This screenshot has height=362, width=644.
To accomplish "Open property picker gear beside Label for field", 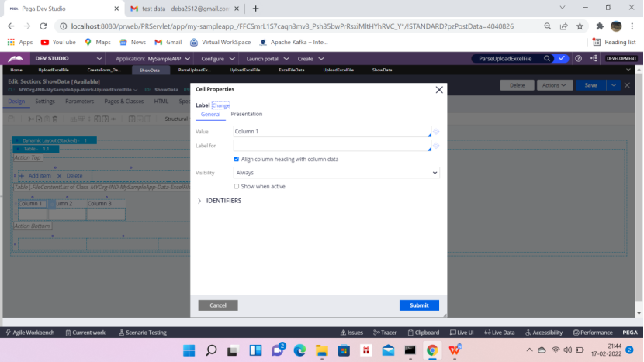I will pos(436,146).
